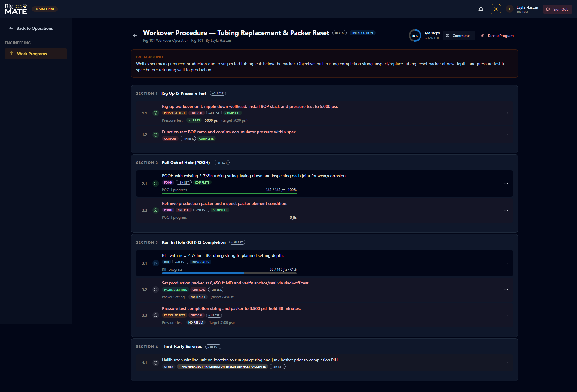Open options menu for step 3.2
This screenshot has height=392, width=577.
506,290
